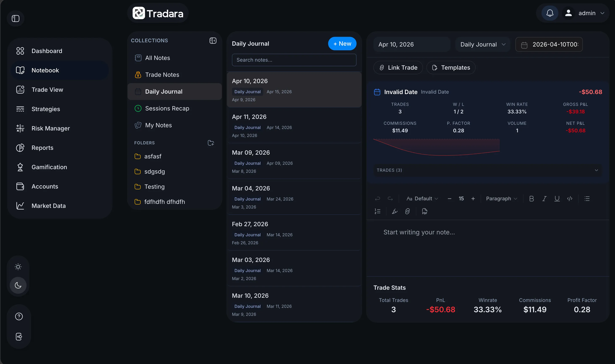
Task: Increase font size with plus
Action: point(473,199)
